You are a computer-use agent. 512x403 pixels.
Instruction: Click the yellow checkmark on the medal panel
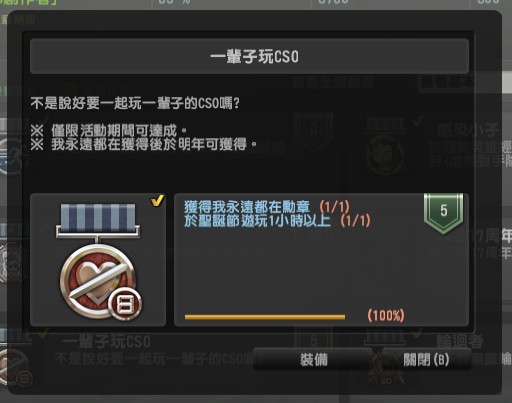click(x=157, y=200)
